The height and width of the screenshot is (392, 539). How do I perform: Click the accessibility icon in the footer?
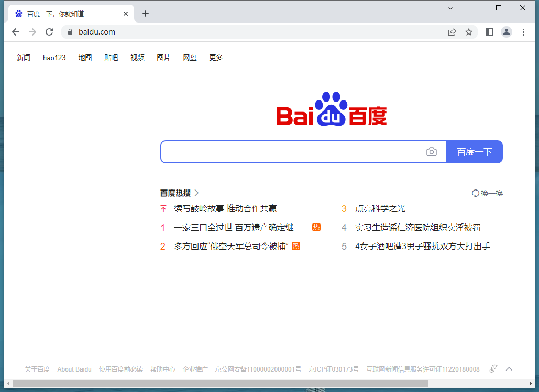click(x=493, y=369)
